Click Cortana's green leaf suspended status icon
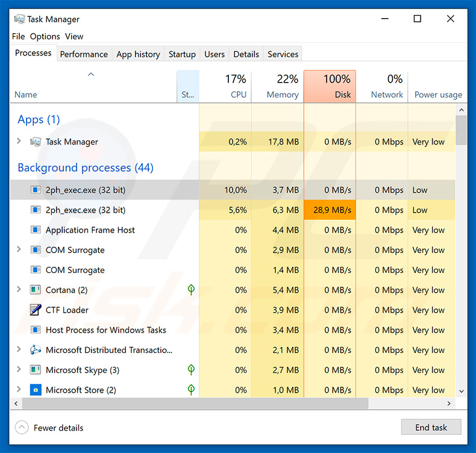The width and height of the screenshot is (476, 453). [x=191, y=290]
